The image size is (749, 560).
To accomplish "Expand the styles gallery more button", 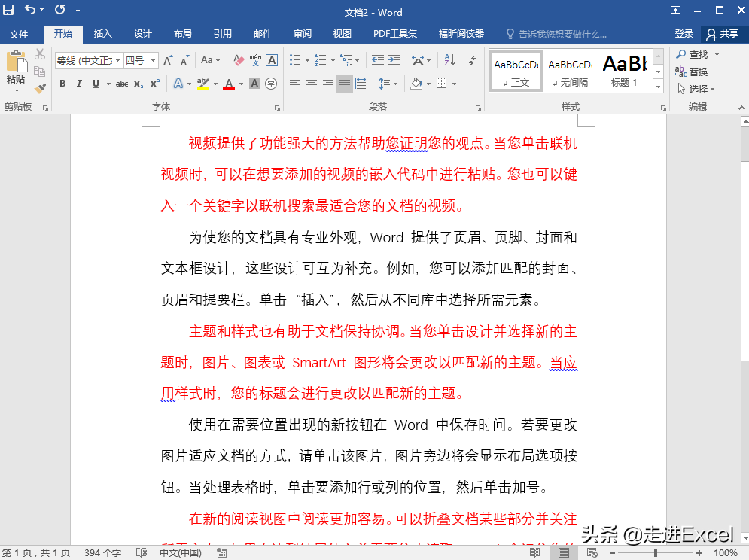I will point(658,86).
